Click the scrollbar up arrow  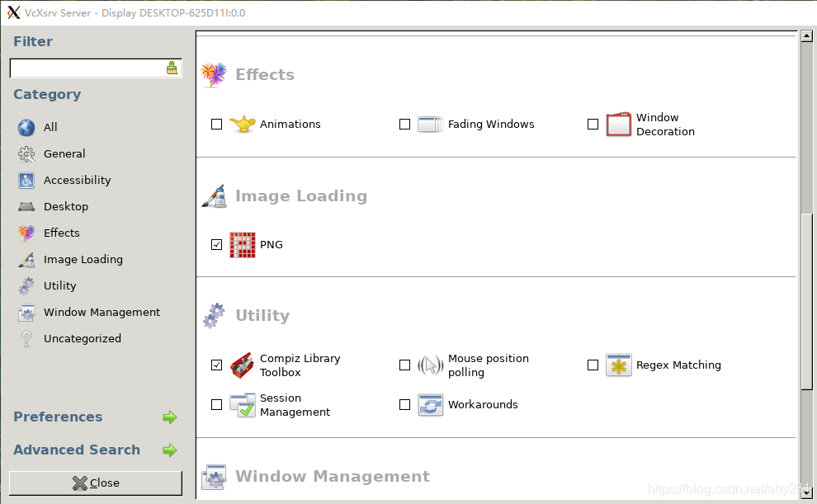coord(806,36)
